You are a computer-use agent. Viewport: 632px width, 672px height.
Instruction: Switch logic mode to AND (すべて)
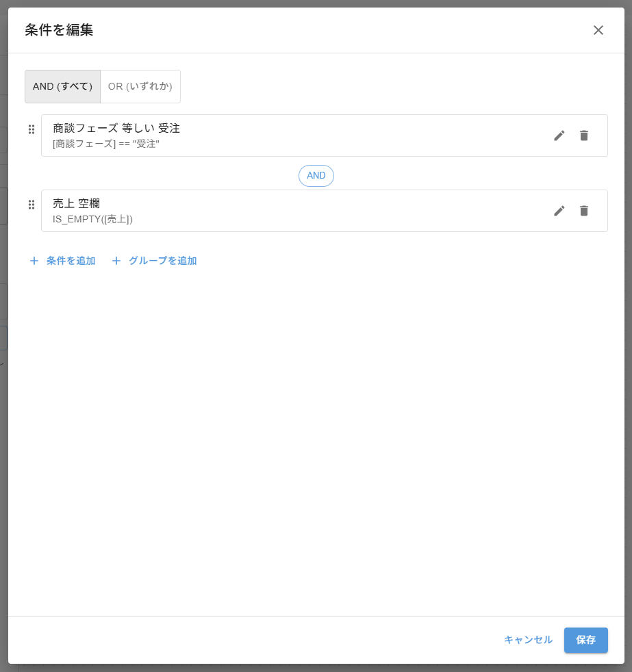point(62,86)
